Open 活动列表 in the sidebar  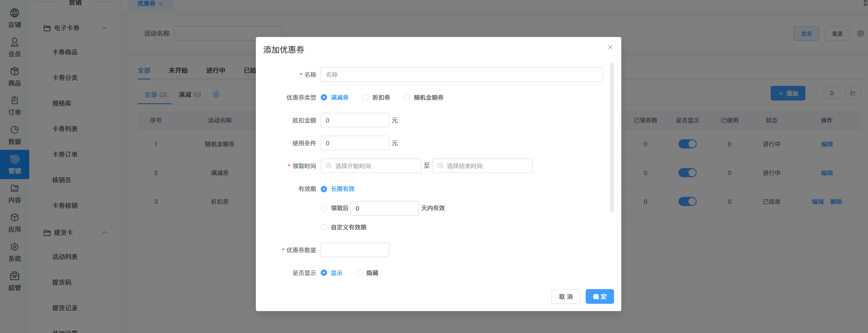pyautogui.click(x=65, y=257)
